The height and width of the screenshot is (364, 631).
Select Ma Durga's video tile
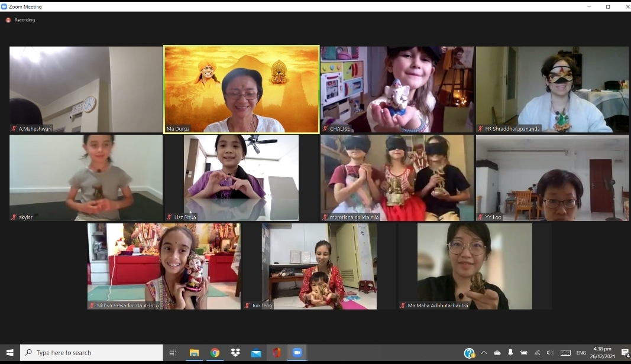click(x=241, y=89)
